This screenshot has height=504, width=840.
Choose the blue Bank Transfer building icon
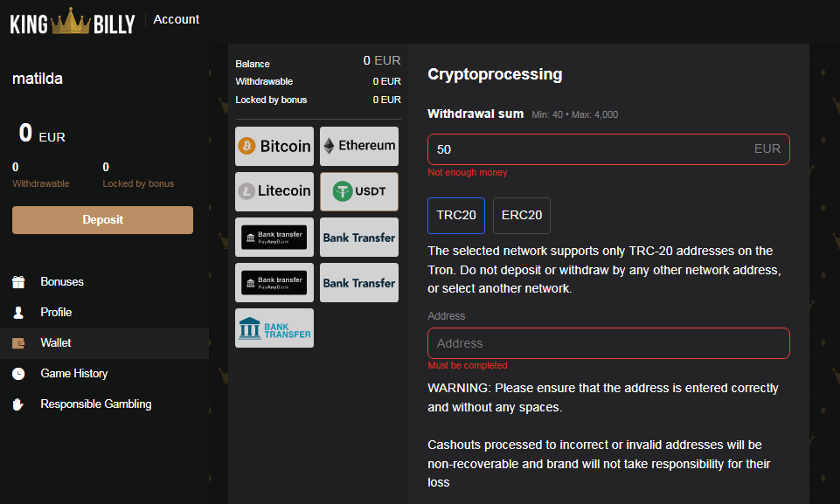click(274, 328)
